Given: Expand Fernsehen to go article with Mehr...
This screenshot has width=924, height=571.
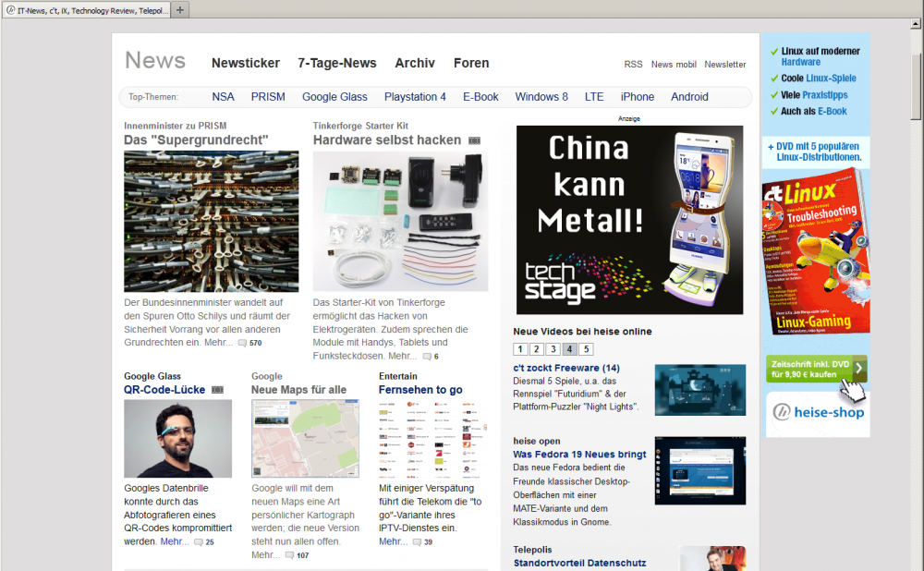Looking at the screenshot, I should coord(393,541).
